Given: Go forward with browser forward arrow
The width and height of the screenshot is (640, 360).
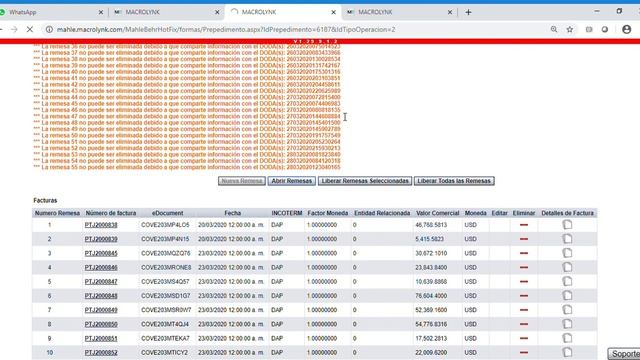Looking at the screenshot, I should point(14,29).
